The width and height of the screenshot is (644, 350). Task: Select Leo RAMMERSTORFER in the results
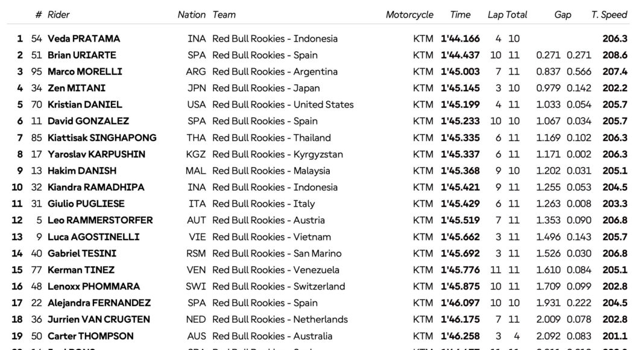100,220
